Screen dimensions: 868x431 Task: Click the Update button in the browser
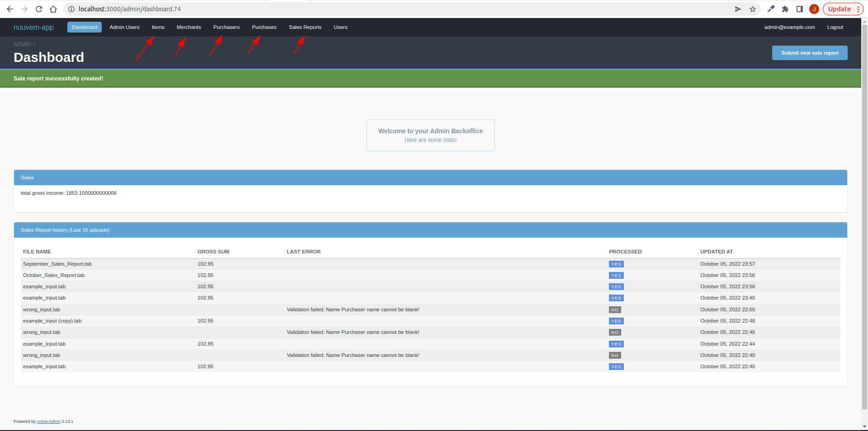tap(839, 9)
